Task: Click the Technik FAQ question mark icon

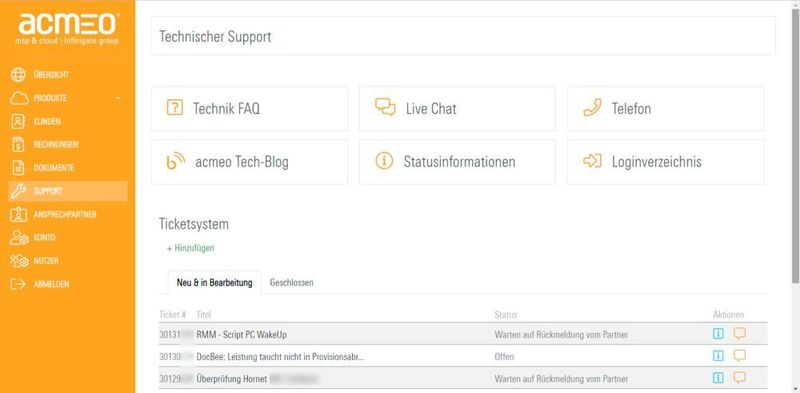Action: 175,108
